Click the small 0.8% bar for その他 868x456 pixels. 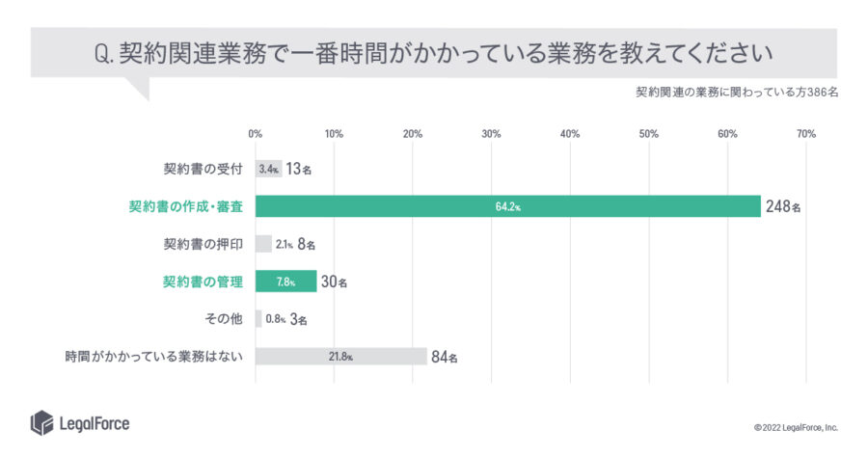click(x=258, y=319)
